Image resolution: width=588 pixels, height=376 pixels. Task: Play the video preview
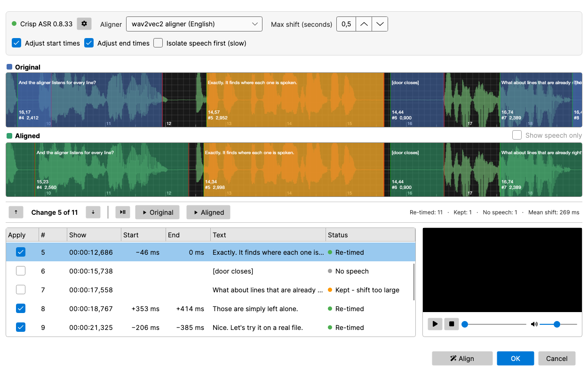point(435,324)
